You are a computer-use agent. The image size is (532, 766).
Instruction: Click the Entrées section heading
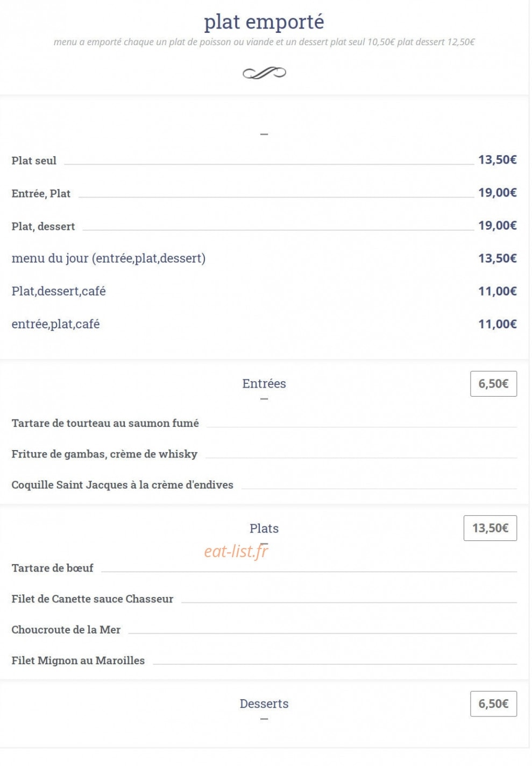pos(264,384)
